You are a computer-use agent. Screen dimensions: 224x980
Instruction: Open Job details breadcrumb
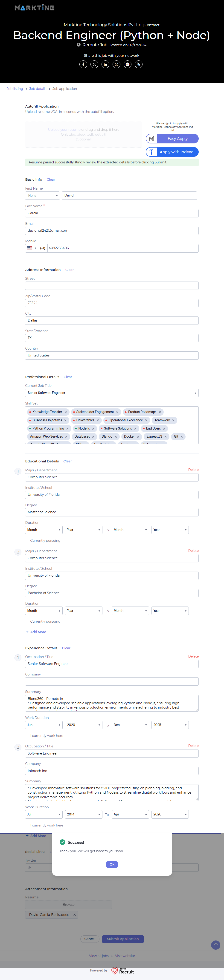coord(38,89)
